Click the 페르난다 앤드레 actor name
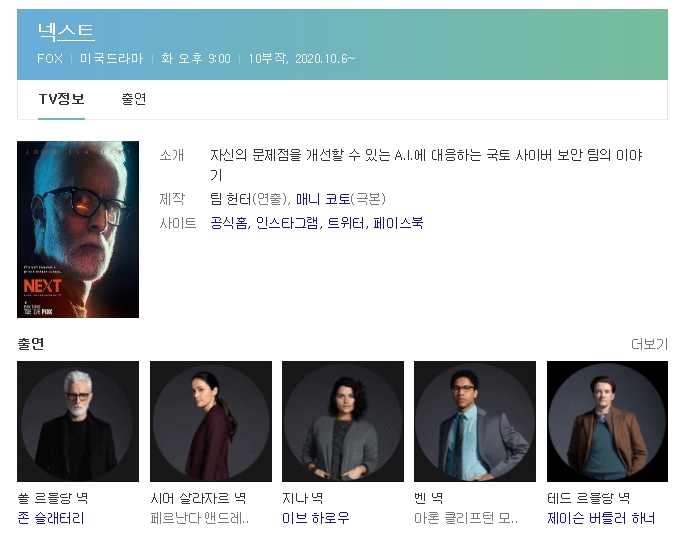The height and width of the screenshot is (543, 684). 198,518
